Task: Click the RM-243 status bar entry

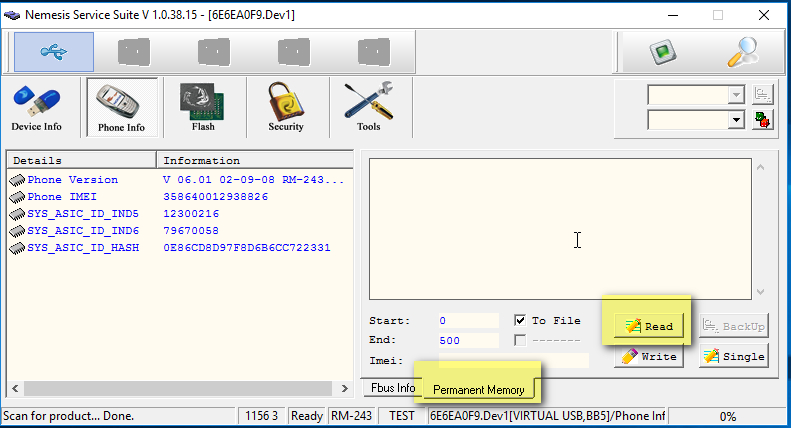Action: tap(352, 416)
